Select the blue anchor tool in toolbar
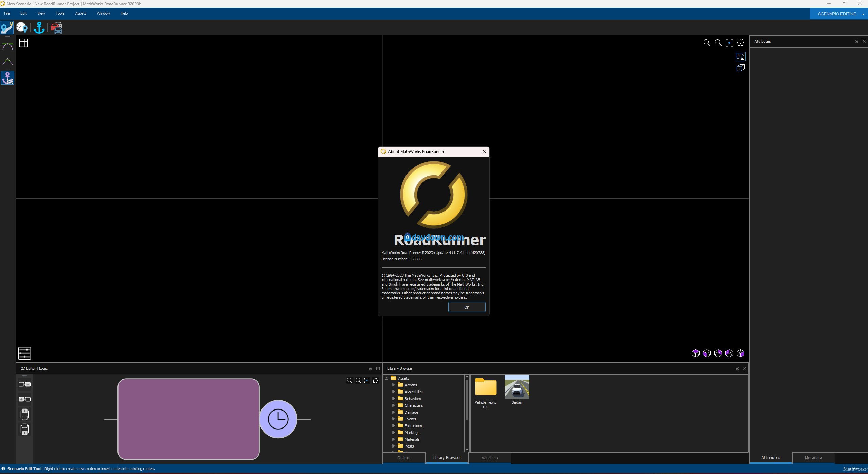 tap(39, 28)
